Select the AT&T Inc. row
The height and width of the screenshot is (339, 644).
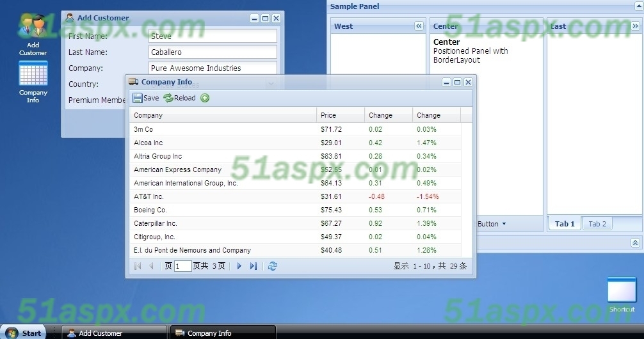click(295, 196)
